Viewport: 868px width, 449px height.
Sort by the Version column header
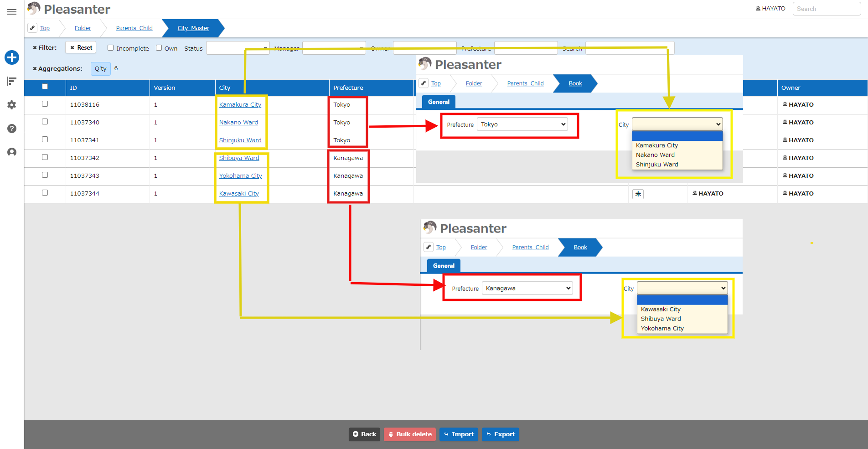tap(182, 88)
